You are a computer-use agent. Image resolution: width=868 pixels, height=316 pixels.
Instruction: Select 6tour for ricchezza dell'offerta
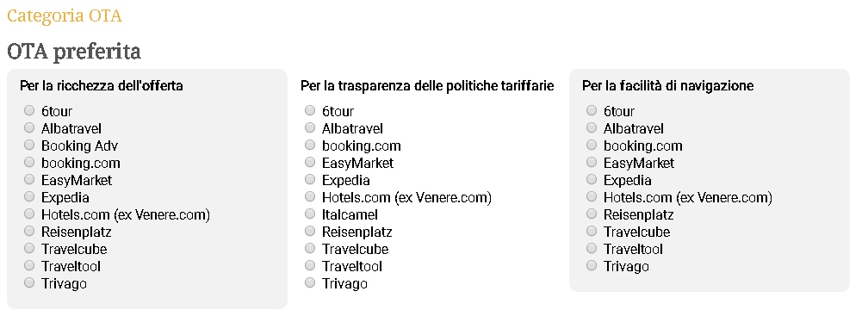pyautogui.click(x=29, y=111)
